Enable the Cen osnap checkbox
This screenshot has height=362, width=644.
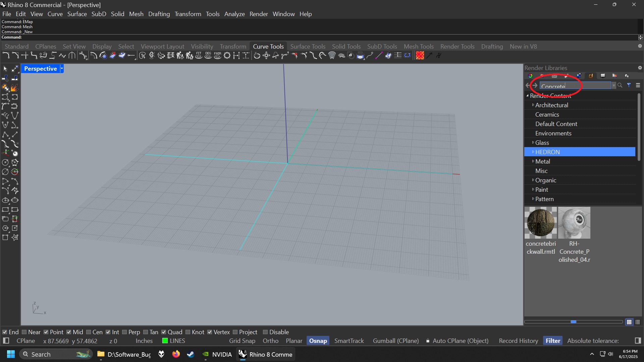coord(89,332)
